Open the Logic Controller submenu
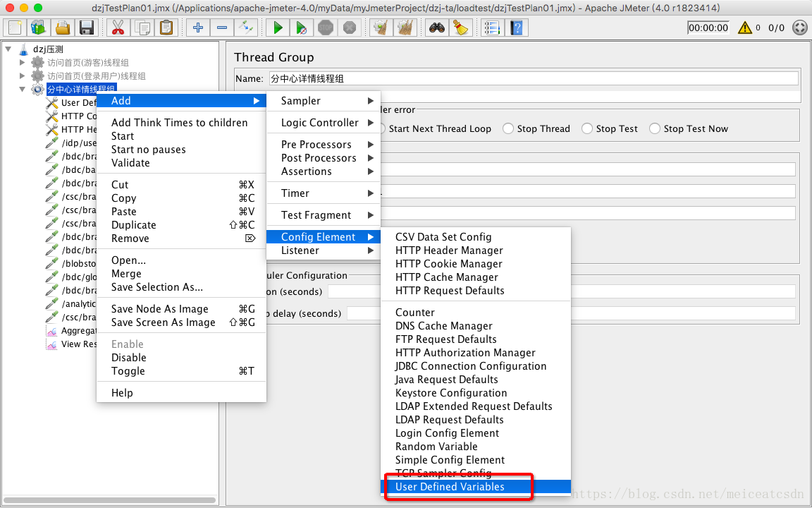This screenshot has height=508, width=812. 324,122
